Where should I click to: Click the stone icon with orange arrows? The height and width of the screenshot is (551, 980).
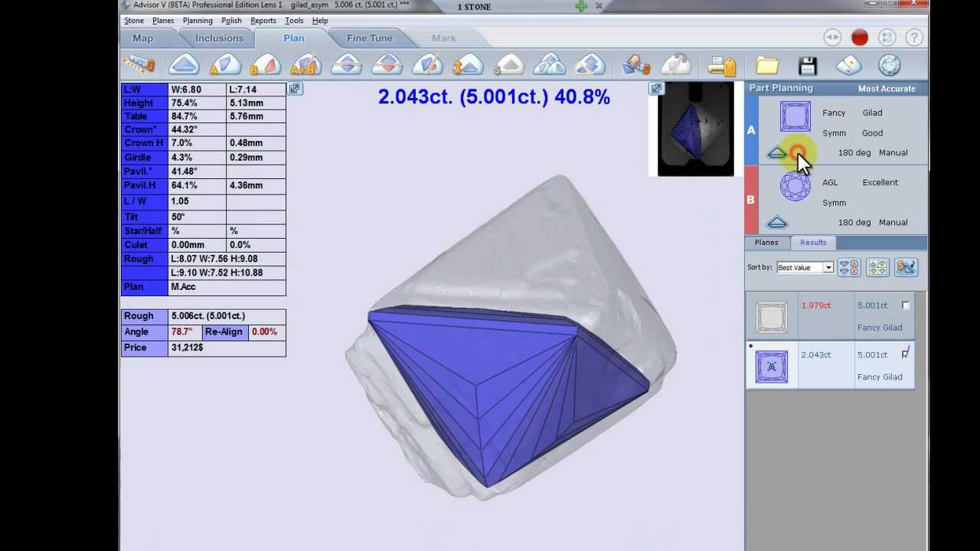468,65
